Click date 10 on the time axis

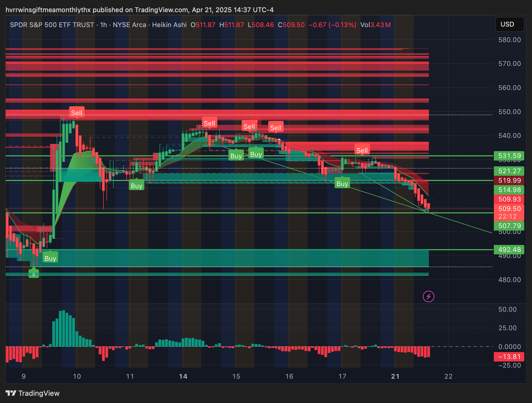[x=77, y=376]
